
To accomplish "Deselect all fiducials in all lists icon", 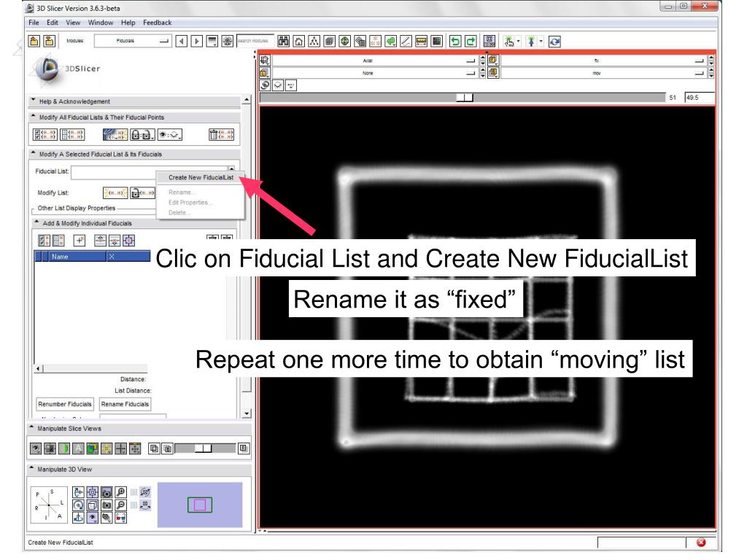I will tap(72, 135).
